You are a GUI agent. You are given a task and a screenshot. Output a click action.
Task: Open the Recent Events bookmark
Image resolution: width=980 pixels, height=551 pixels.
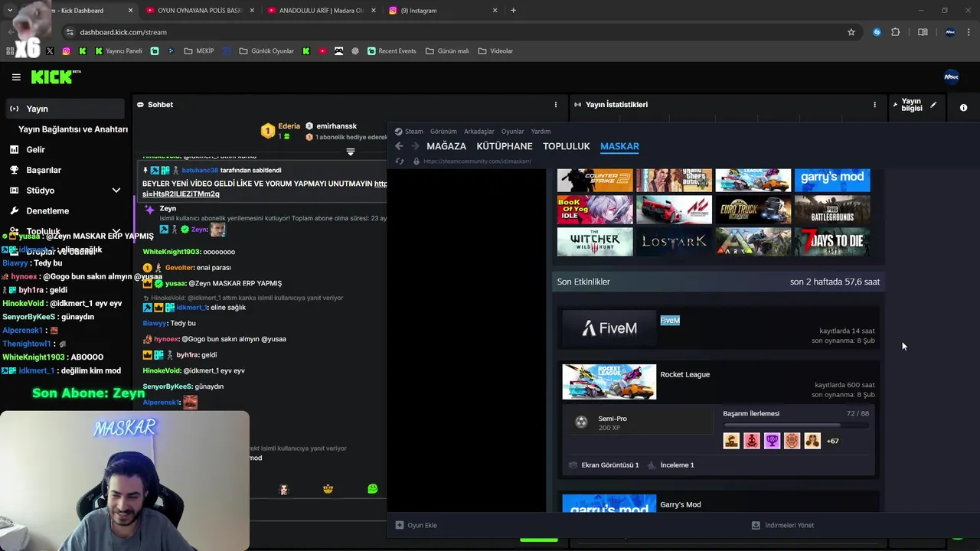(x=391, y=51)
